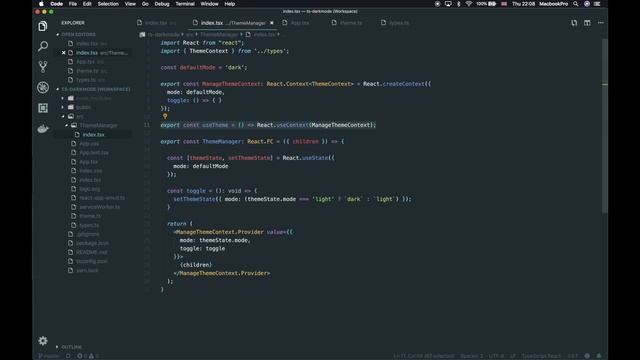Click the synchronize changes icon in the status bar
Screen dimensions: 640x360
(68, 356)
